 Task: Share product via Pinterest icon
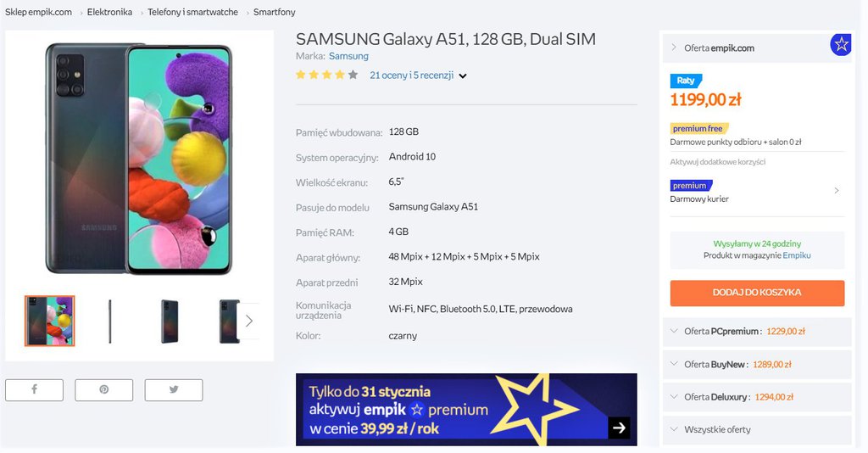pos(104,390)
